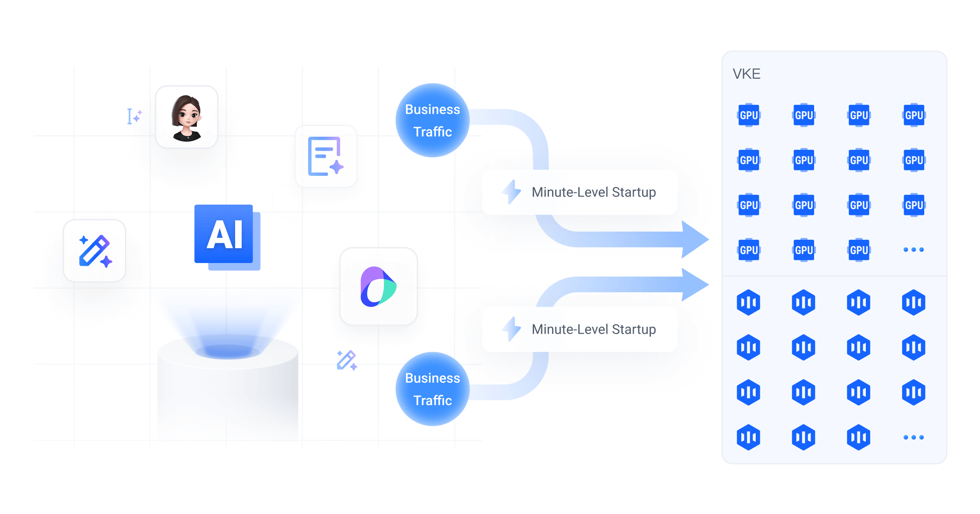Screen dimensions: 980x514
Task: Select the large magic pencil card
Action: (x=94, y=250)
